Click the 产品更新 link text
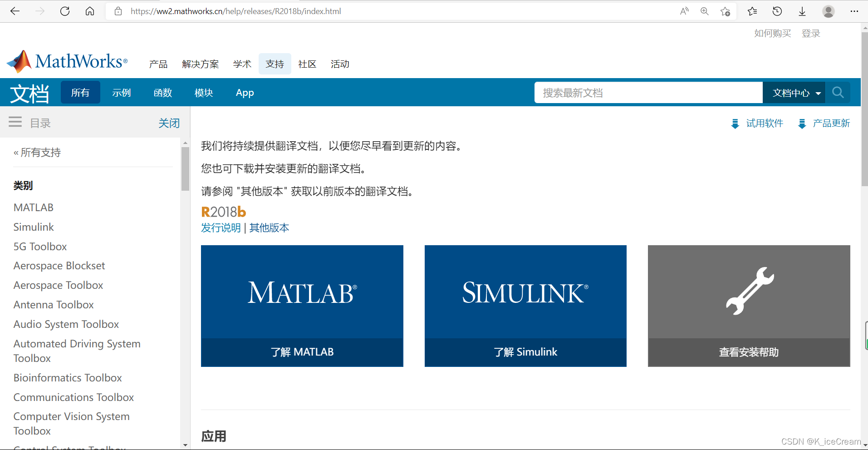This screenshot has width=868, height=450. coord(831,123)
